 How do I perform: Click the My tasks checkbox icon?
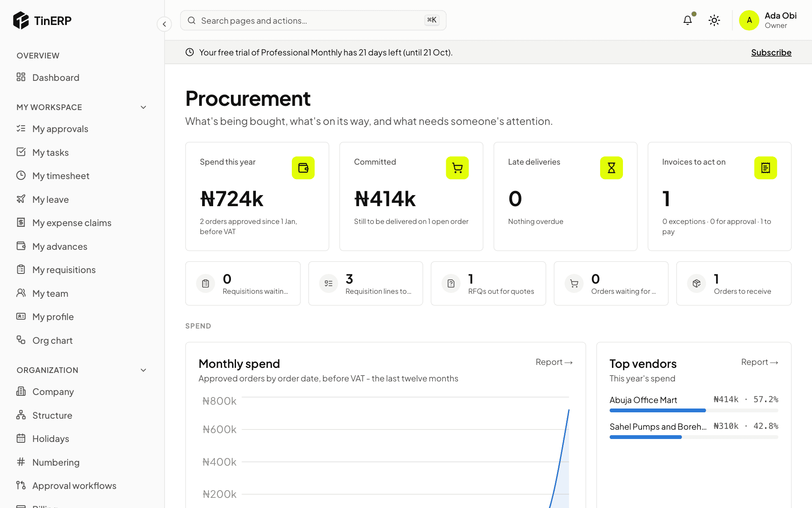21,152
